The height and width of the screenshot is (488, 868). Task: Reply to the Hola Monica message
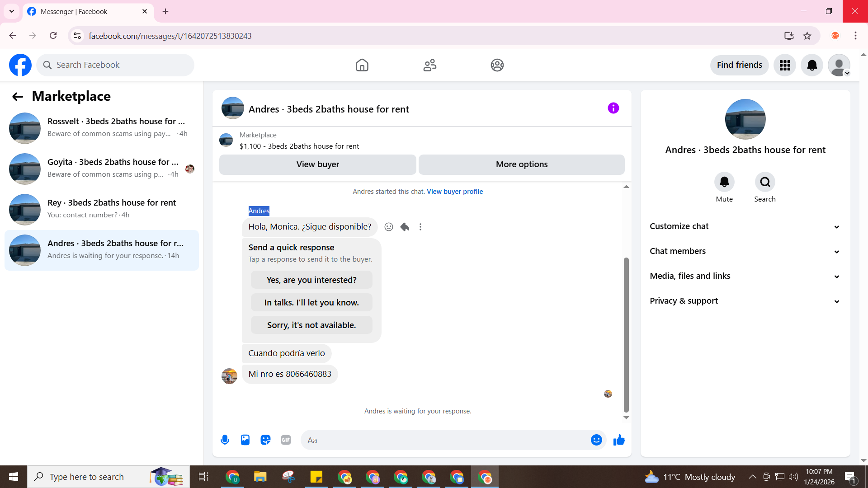405,227
